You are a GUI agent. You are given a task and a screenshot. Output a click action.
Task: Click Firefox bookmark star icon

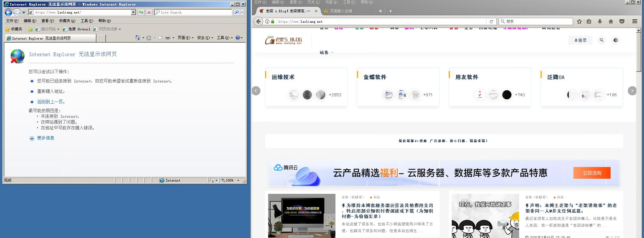tap(579, 21)
